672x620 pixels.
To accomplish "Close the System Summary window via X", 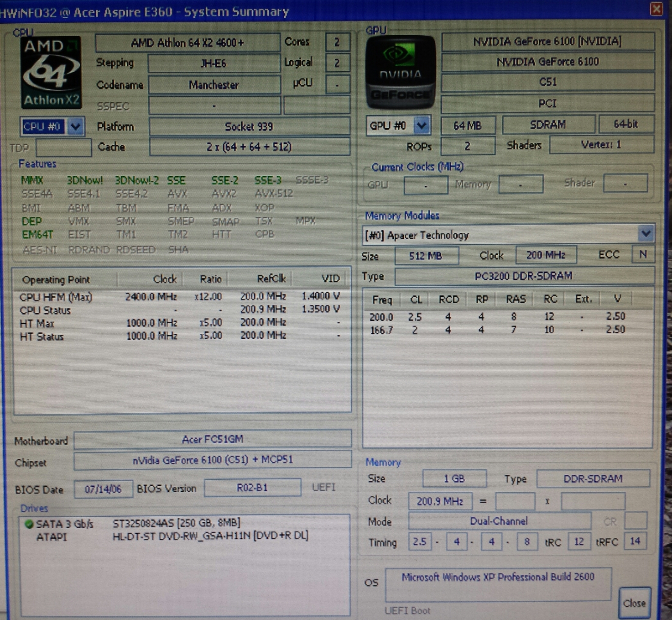I will point(656,9).
